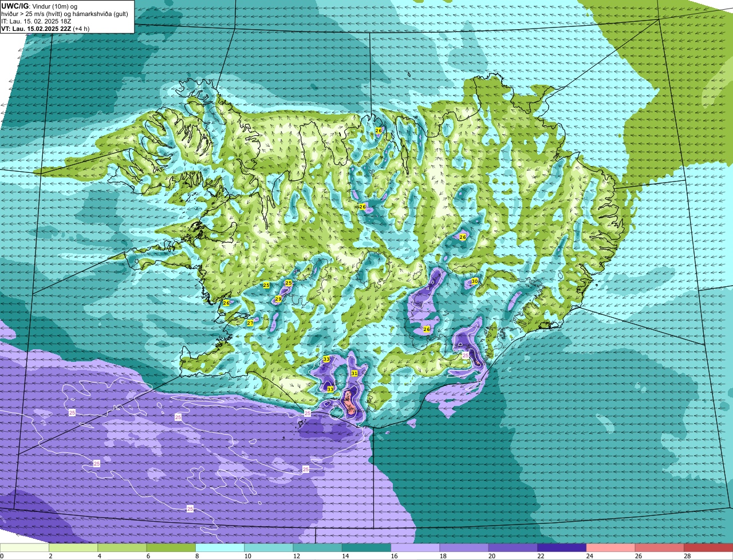The image size is (733, 560).
Task: Click the violet 20–22 legend swatch
Action: tap(513, 547)
